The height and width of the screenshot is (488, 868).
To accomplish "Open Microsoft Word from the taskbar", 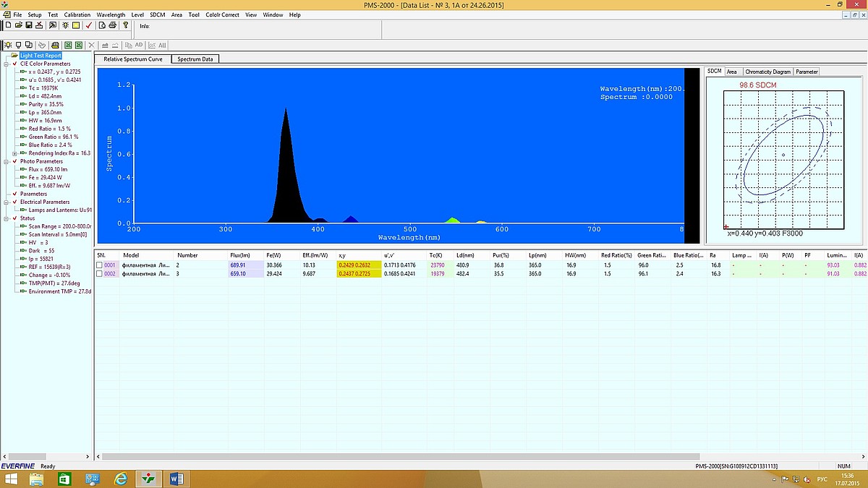I will coord(177,479).
